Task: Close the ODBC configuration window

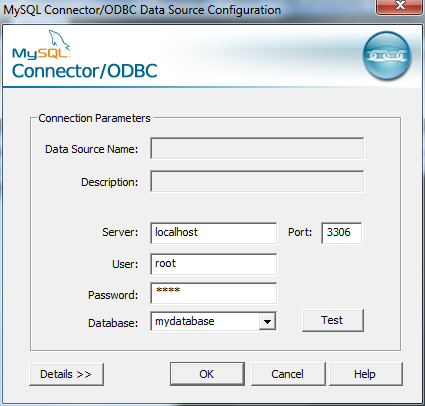Action: click(400, 6)
